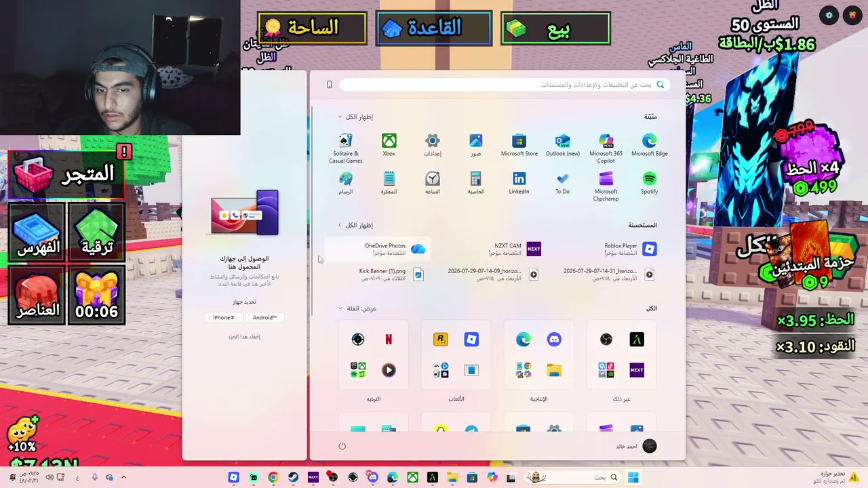This screenshot has width=868, height=488.
Task: Open Netflix in الترفيه category
Action: 389,340
